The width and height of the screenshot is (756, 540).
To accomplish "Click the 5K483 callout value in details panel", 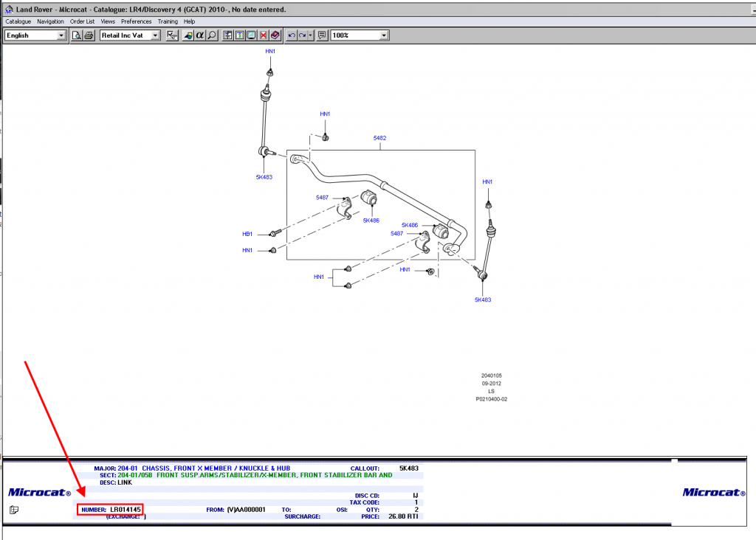I will [409, 468].
